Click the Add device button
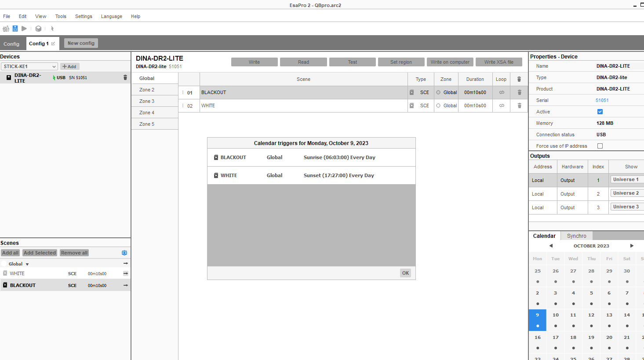The height and width of the screenshot is (360, 644). tap(69, 66)
